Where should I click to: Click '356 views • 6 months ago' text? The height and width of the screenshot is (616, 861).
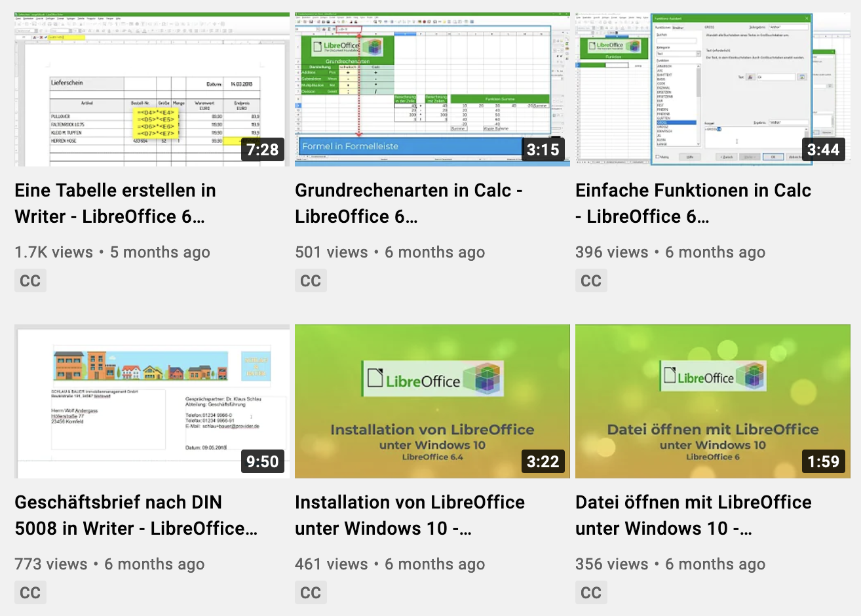pyautogui.click(x=670, y=564)
